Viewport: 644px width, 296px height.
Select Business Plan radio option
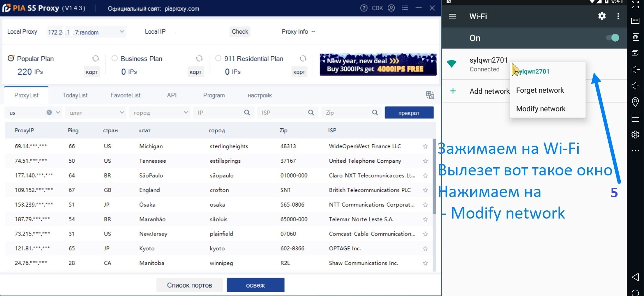coord(114,58)
